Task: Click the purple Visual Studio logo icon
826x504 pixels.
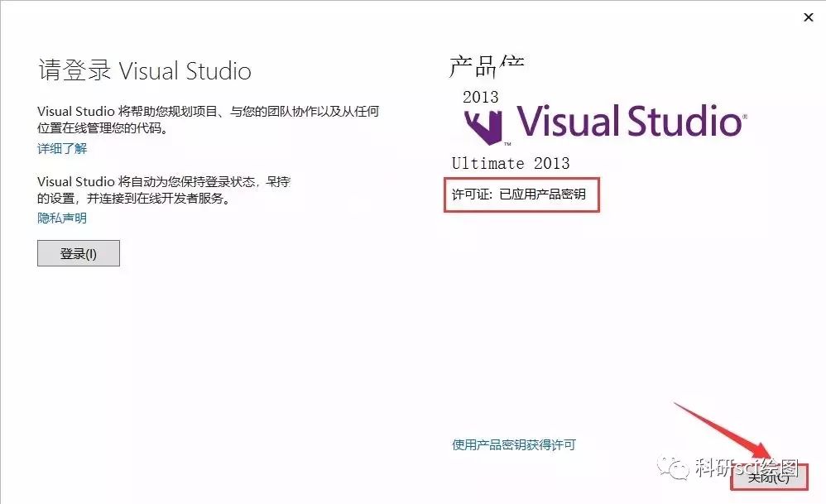Action: coord(483,127)
